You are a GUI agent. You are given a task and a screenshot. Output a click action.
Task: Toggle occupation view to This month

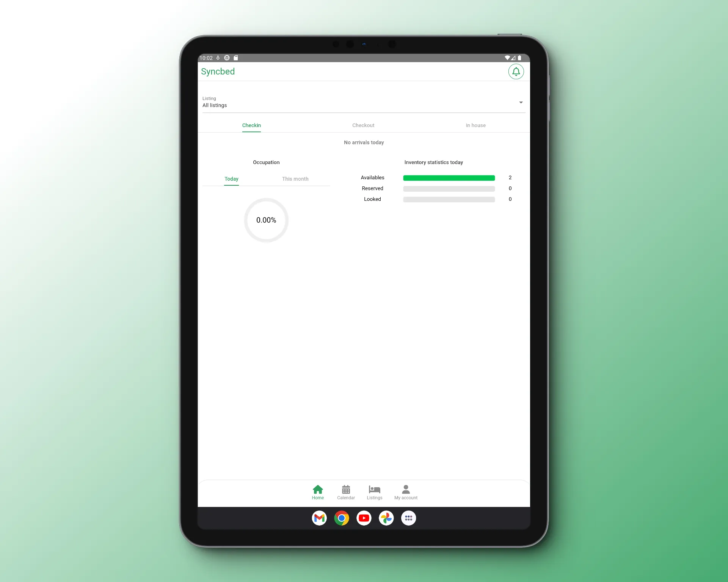click(295, 179)
